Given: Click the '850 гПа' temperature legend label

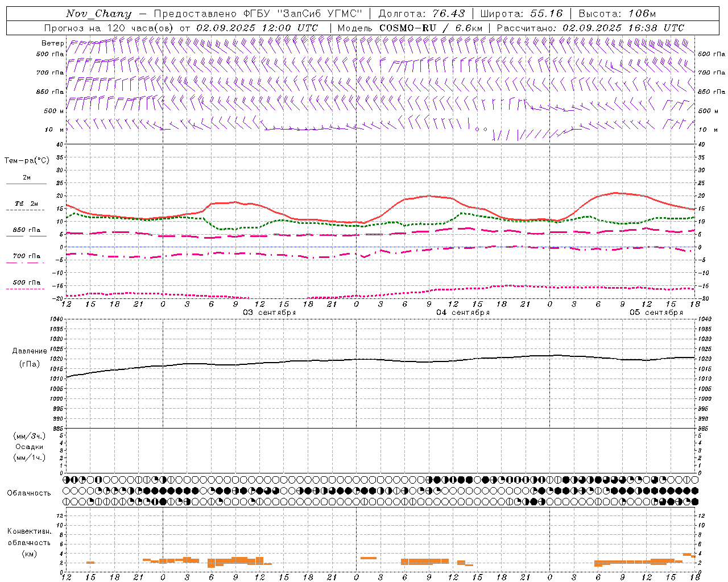Looking at the screenshot, I should pyautogui.click(x=27, y=230).
